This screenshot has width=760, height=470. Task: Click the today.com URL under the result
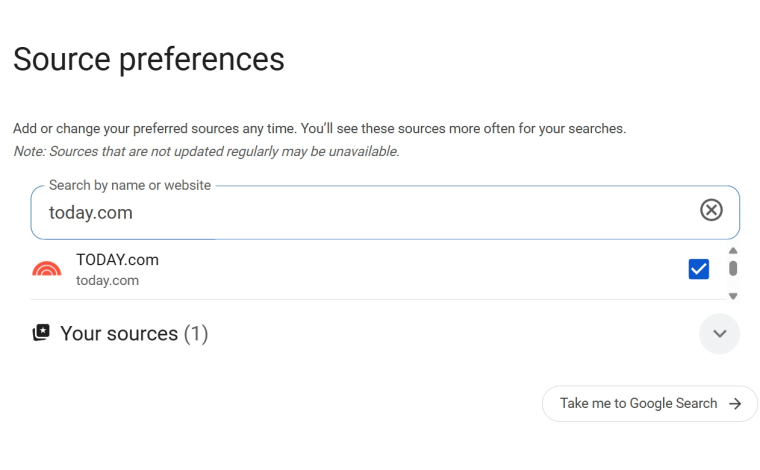point(107,280)
